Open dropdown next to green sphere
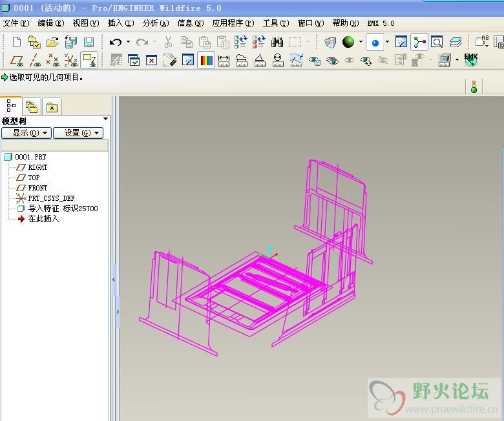Image resolution: width=504 pixels, height=421 pixels. point(361,42)
